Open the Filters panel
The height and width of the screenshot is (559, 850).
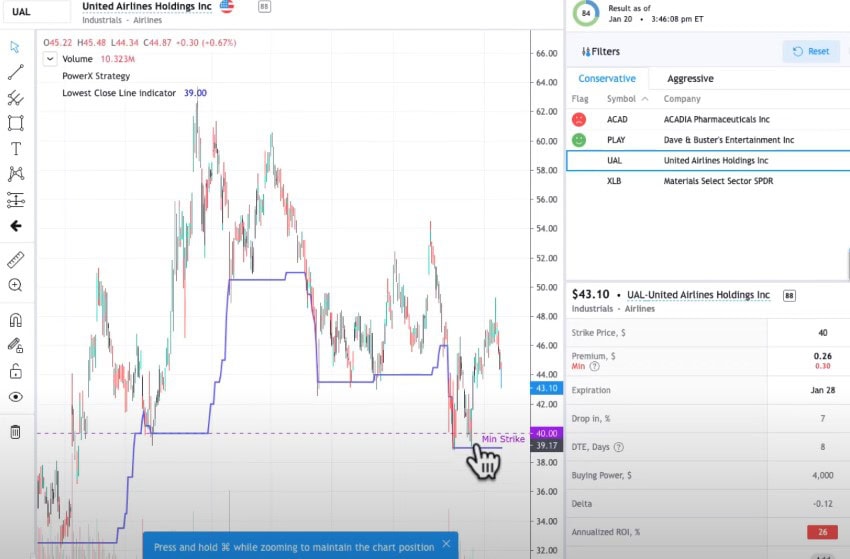coord(601,52)
